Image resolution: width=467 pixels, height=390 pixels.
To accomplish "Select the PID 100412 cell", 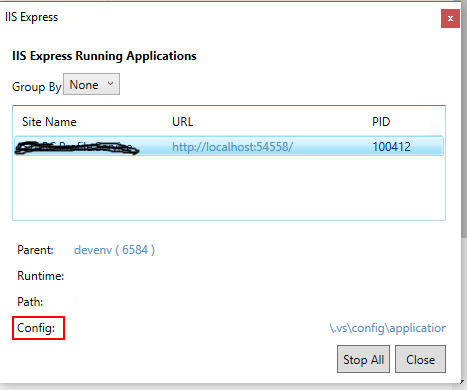I will click(391, 147).
